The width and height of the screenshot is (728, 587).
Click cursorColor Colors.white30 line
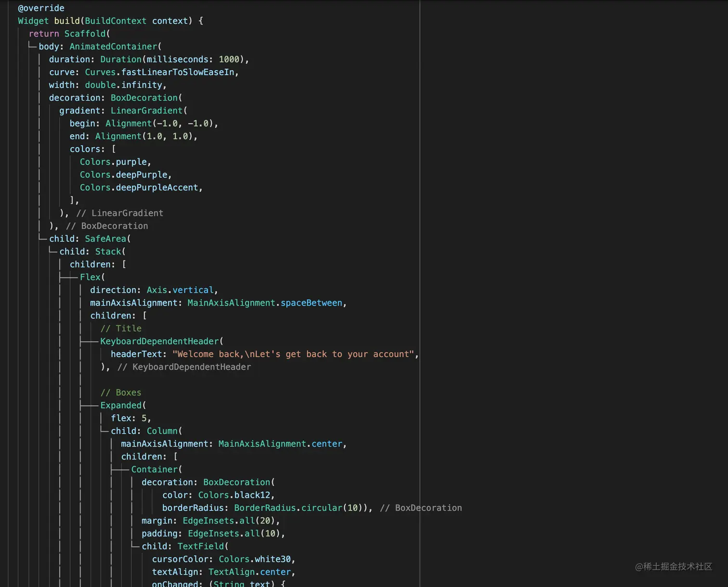pyautogui.click(x=223, y=560)
